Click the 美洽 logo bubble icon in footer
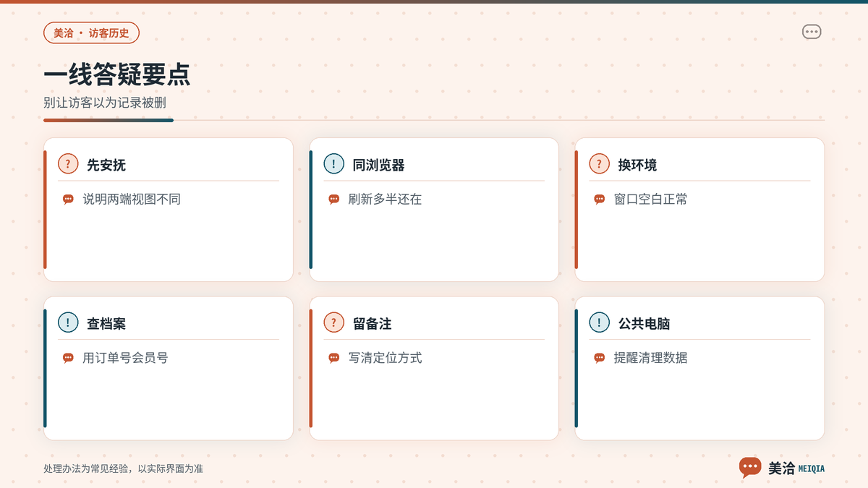The width and height of the screenshot is (868, 488). pyautogui.click(x=750, y=468)
